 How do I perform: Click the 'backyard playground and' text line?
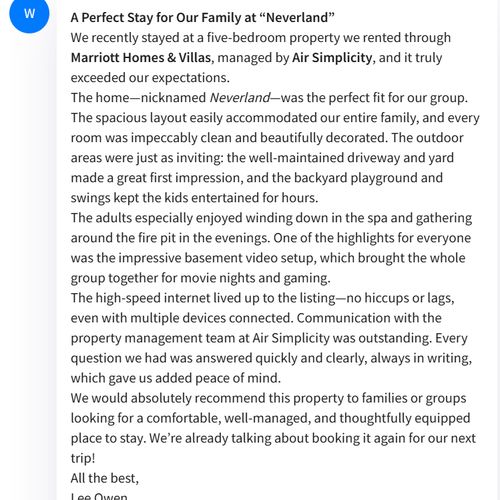(x=257, y=178)
